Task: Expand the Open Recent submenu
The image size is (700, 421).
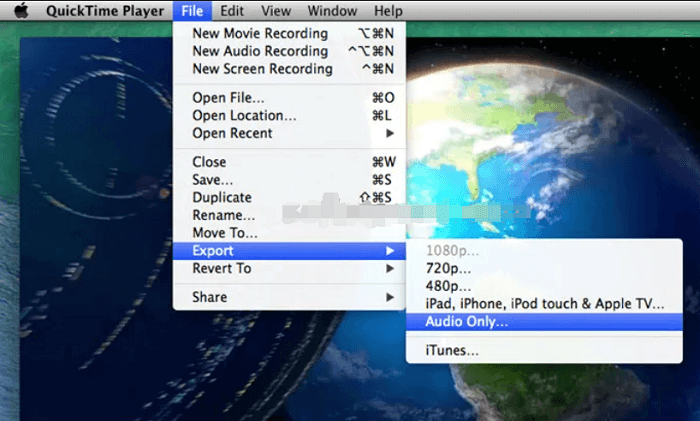Action: point(232,134)
